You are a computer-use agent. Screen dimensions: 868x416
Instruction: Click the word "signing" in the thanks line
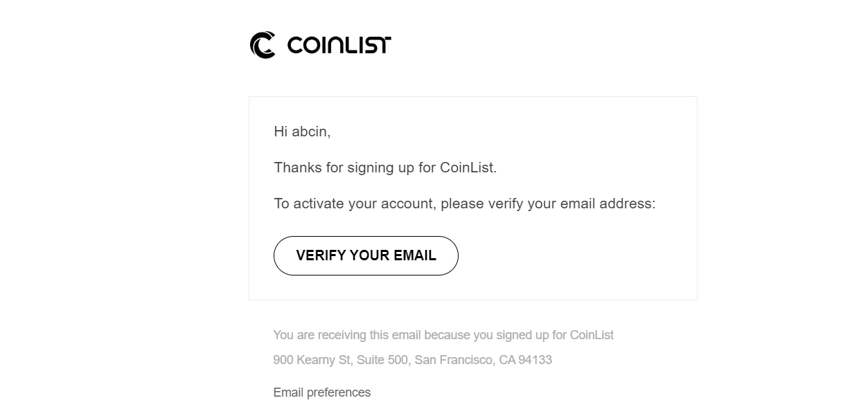(371, 168)
